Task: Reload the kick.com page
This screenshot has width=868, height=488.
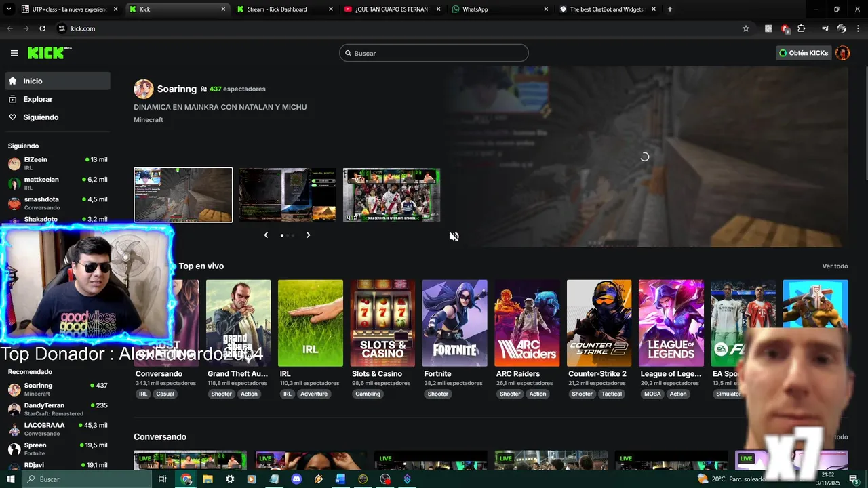Action: click(x=42, y=28)
